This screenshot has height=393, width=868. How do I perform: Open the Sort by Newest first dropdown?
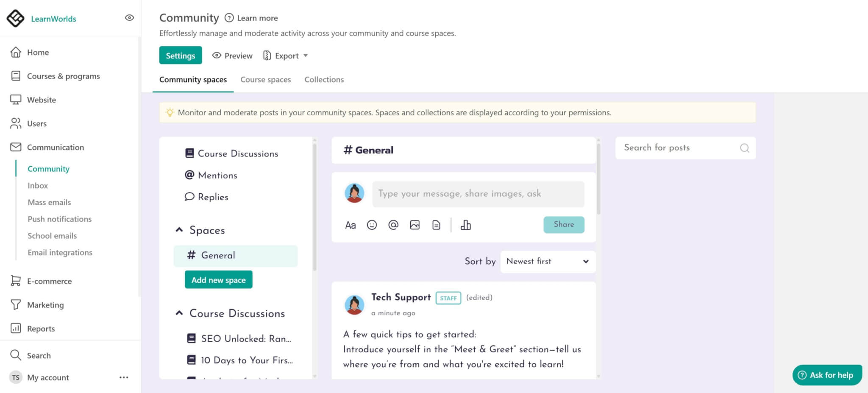coord(548,262)
